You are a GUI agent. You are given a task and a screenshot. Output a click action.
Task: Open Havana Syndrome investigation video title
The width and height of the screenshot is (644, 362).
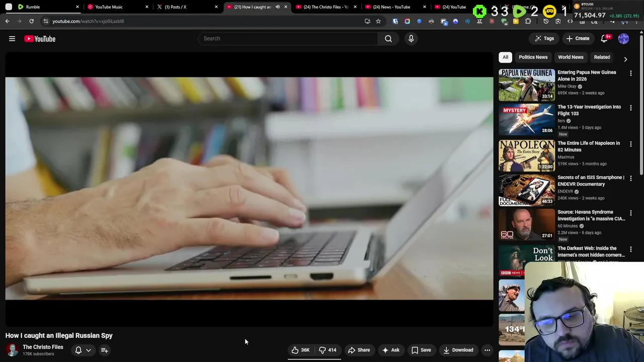pyautogui.click(x=591, y=215)
